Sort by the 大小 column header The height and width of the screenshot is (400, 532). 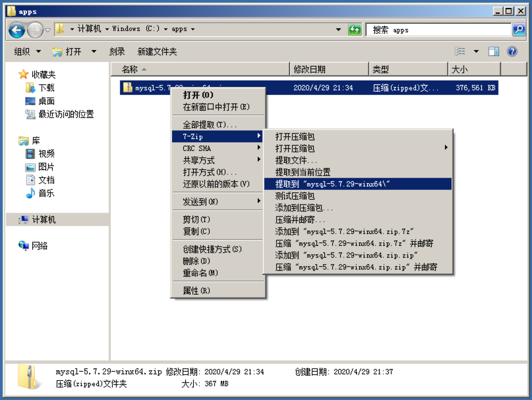coord(474,69)
